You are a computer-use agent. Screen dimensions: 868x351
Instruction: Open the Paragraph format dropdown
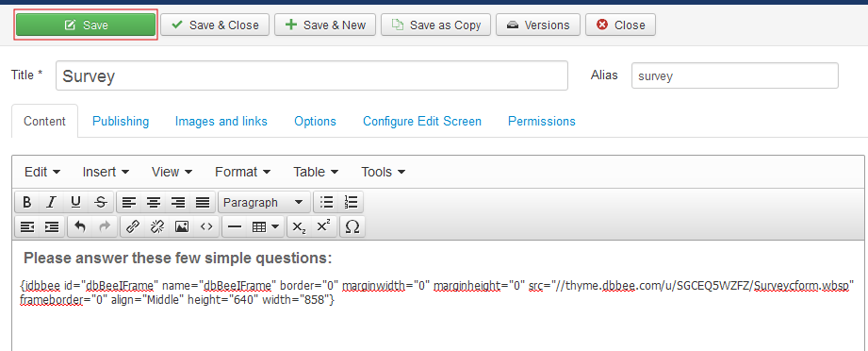pyautogui.click(x=264, y=203)
